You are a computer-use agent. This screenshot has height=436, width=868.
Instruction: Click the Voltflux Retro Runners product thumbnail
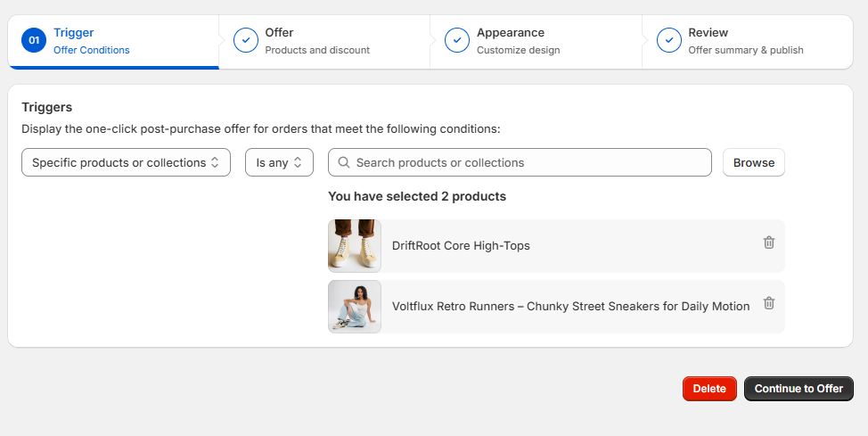tap(355, 307)
